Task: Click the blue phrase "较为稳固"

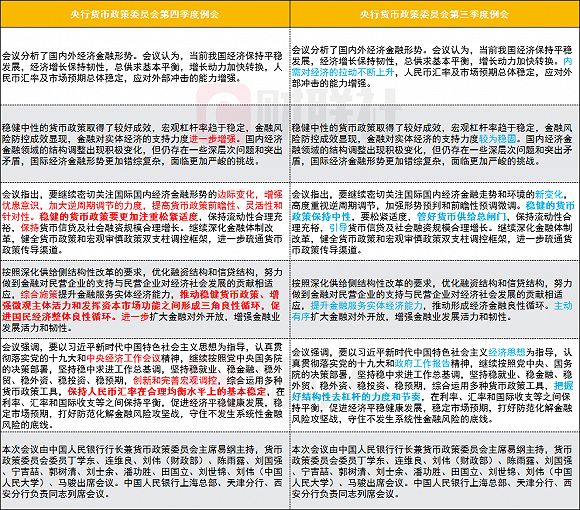Action: click(x=498, y=139)
